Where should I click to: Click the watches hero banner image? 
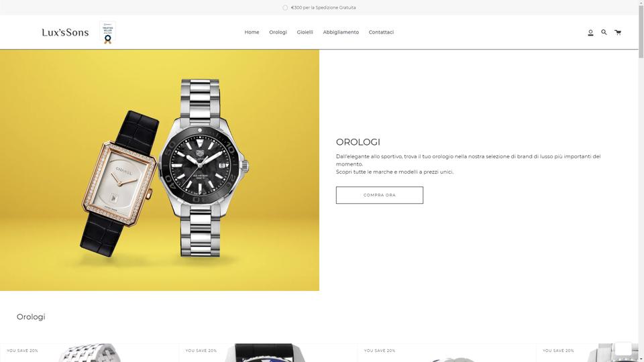[x=160, y=170]
